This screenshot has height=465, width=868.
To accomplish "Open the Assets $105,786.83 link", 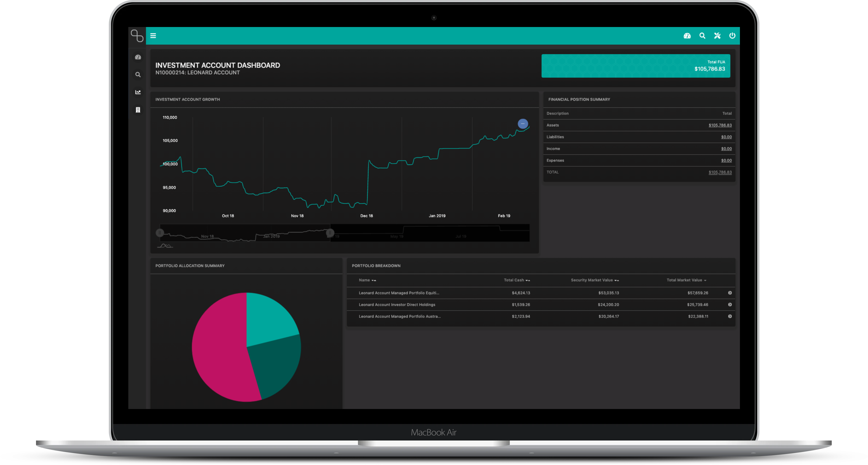I will [x=720, y=125].
